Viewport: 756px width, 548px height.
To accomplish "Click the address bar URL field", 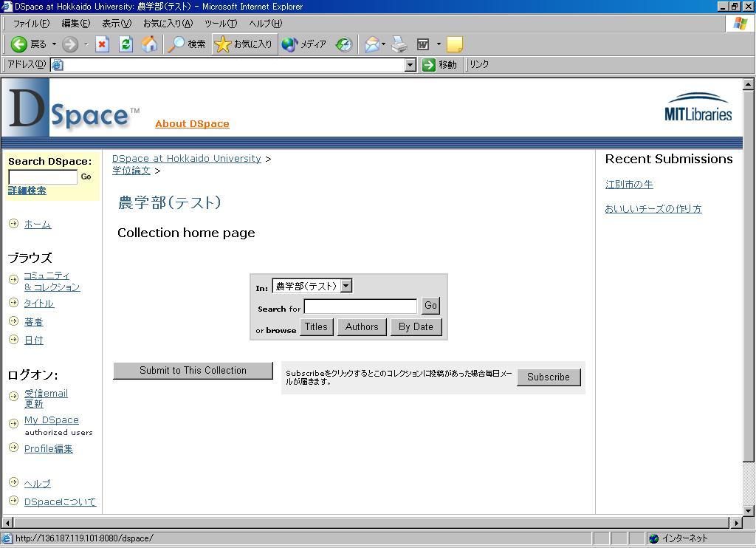I will [x=234, y=65].
